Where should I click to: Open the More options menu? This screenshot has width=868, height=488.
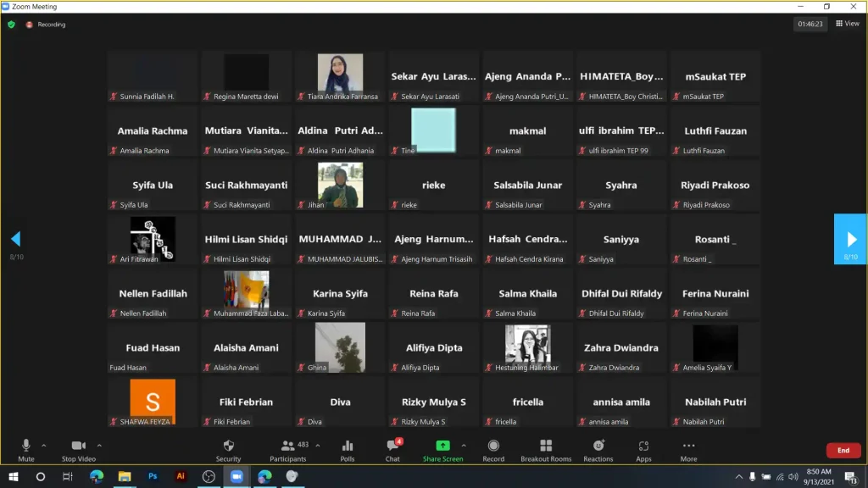coord(688,451)
